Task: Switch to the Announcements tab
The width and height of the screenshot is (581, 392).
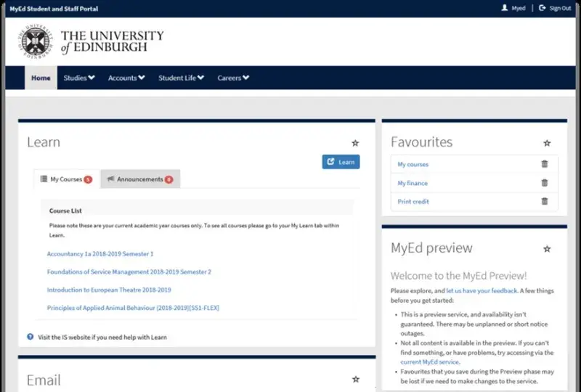Action: tap(140, 179)
